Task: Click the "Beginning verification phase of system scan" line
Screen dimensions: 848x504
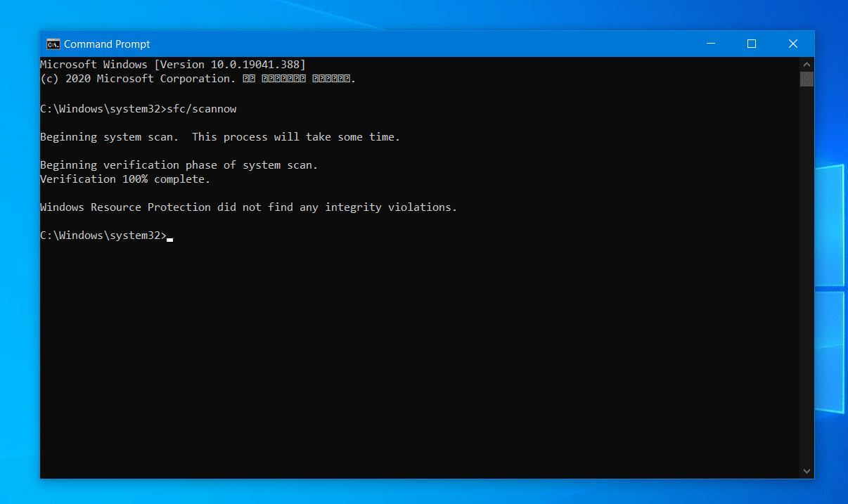Action: click(x=179, y=165)
